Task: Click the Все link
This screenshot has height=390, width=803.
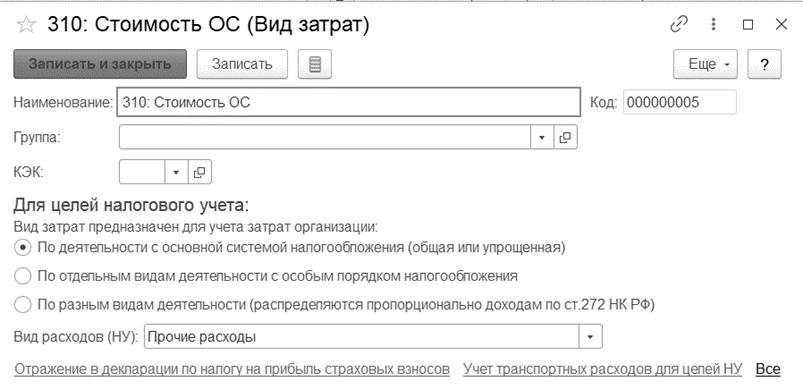Action: point(768,369)
